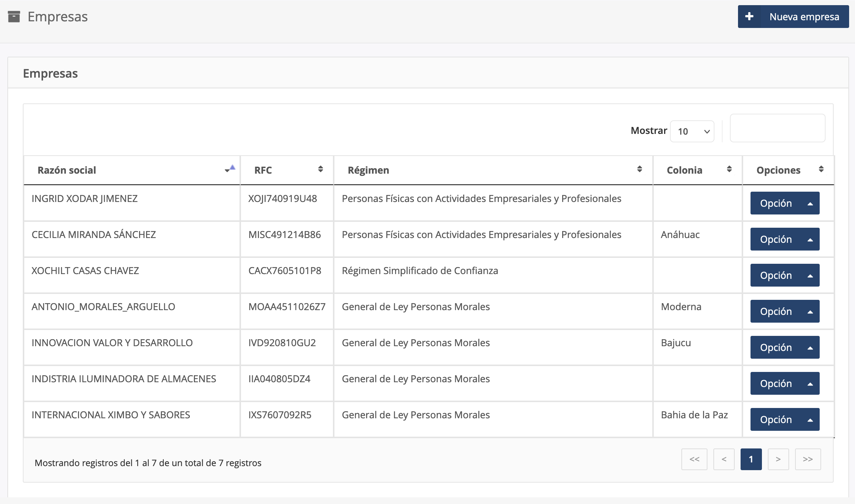Select RFC value MISC491214B86
This screenshot has width=855, height=504.
[x=285, y=235]
